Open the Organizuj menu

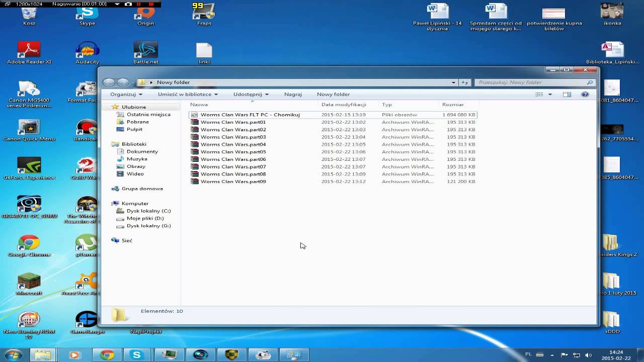[126, 94]
